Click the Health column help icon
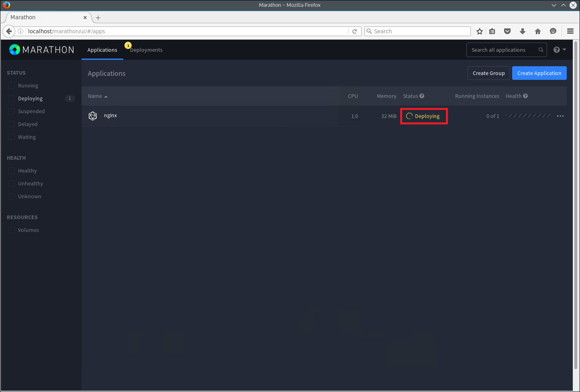Screen dimensions: 580x392 [525, 96]
